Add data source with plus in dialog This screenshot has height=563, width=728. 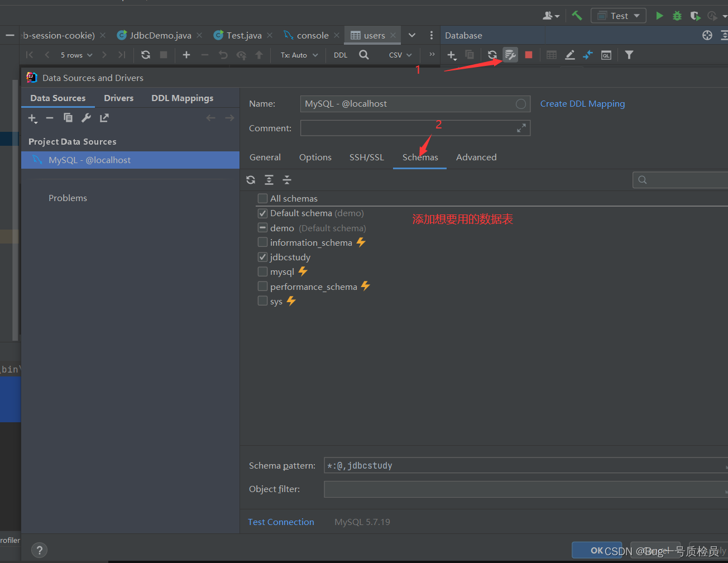pyautogui.click(x=32, y=118)
